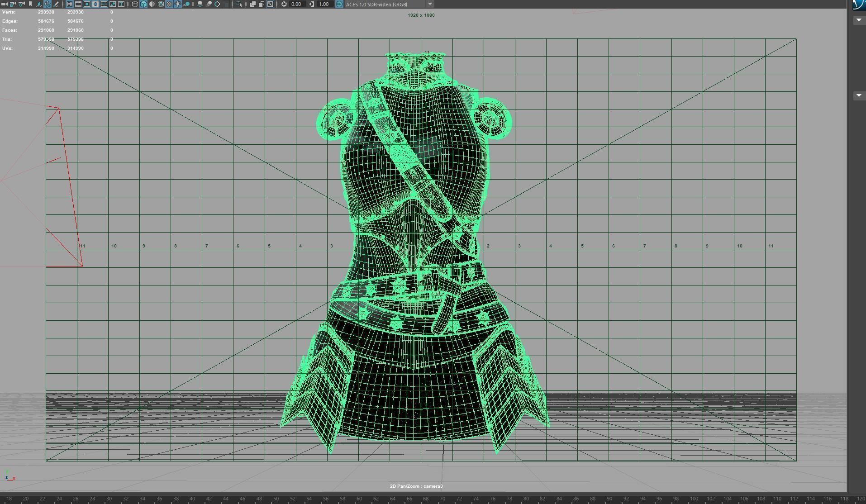Image resolution: width=866 pixels, height=504 pixels.
Task: Toggle the Isolate Select icon
Action: point(239,4)
